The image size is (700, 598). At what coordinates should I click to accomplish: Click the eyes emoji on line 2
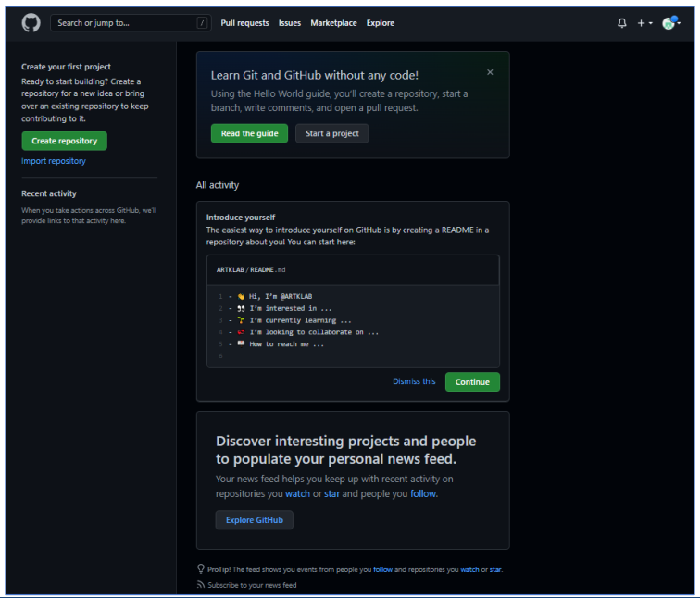pos(241,308)
